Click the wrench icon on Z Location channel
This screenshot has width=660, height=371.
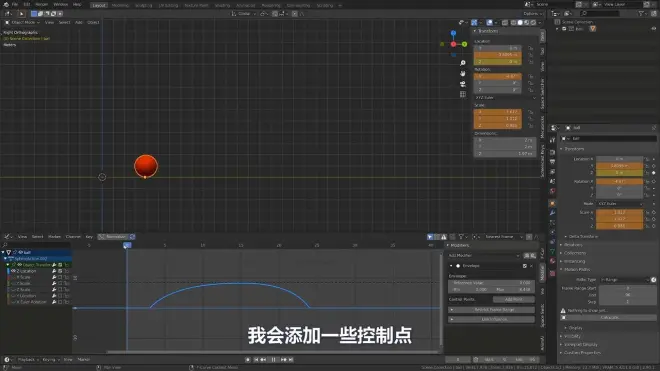(x=54, y=271)
